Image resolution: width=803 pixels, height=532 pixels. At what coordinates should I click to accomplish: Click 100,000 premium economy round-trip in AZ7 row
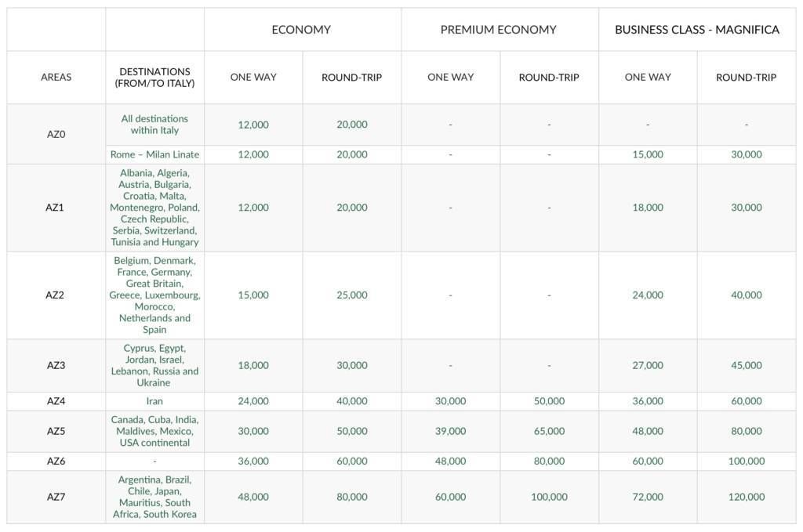(549, 497)
